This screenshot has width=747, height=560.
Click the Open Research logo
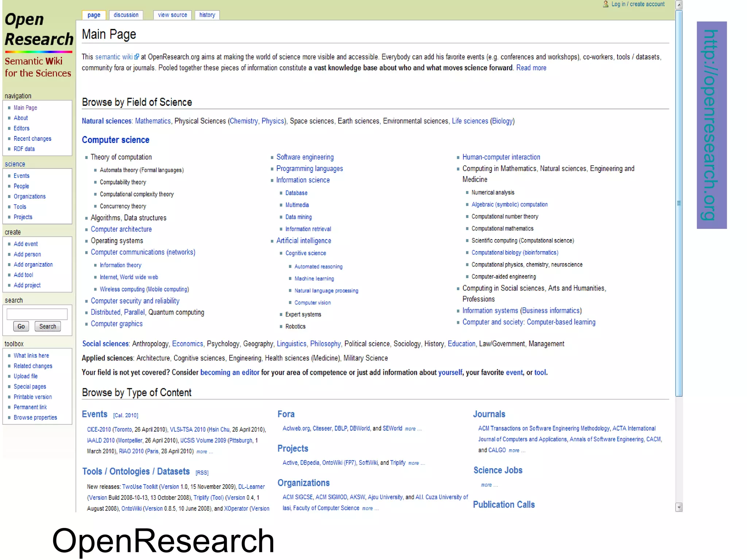[x=38, y=45]
